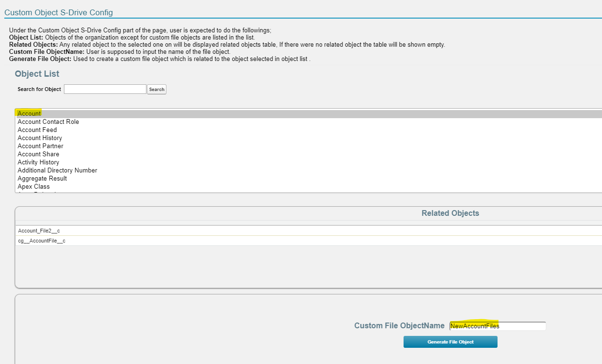Select Account in the object list
602x364 pixels.
coord(29,114)
